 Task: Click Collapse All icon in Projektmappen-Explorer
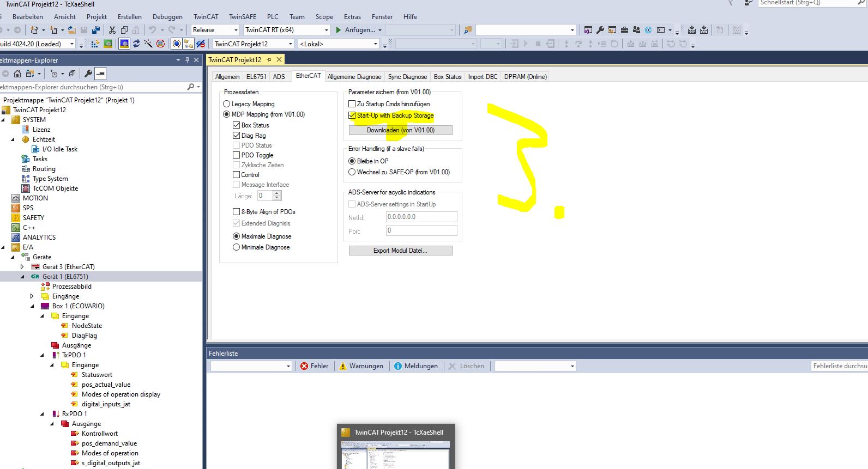coord(71,74)
